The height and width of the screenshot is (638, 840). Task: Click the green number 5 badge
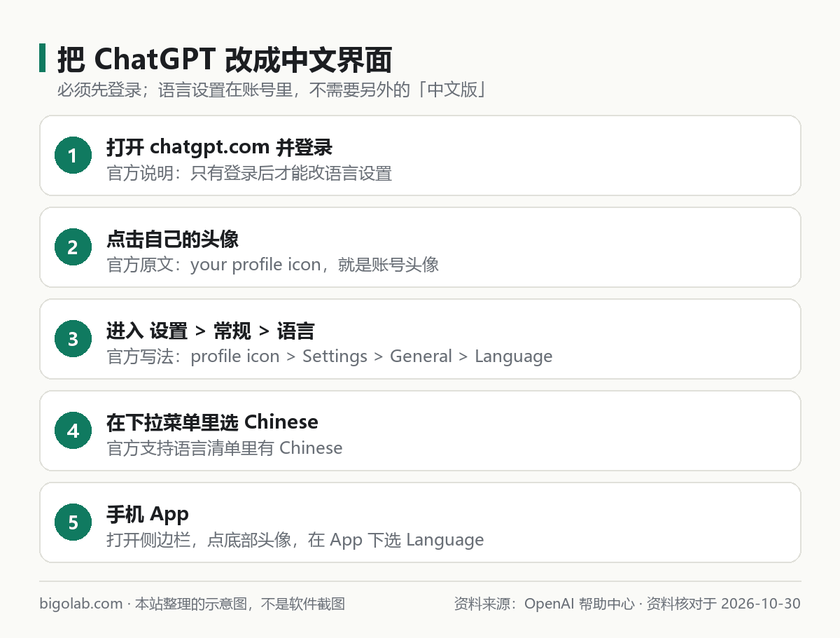click(73, 522)
